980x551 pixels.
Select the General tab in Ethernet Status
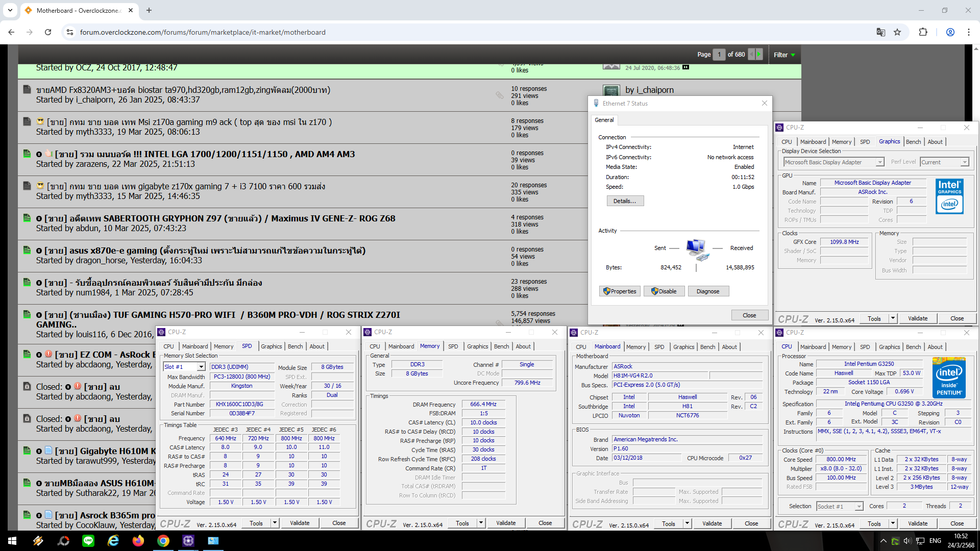tap(604, 120)
